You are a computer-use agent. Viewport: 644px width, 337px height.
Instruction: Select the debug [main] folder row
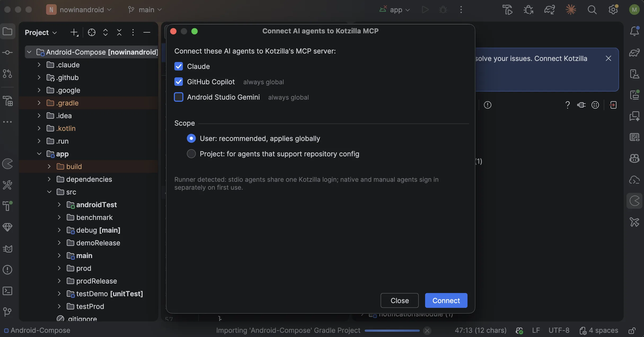(x=89, y=230)
